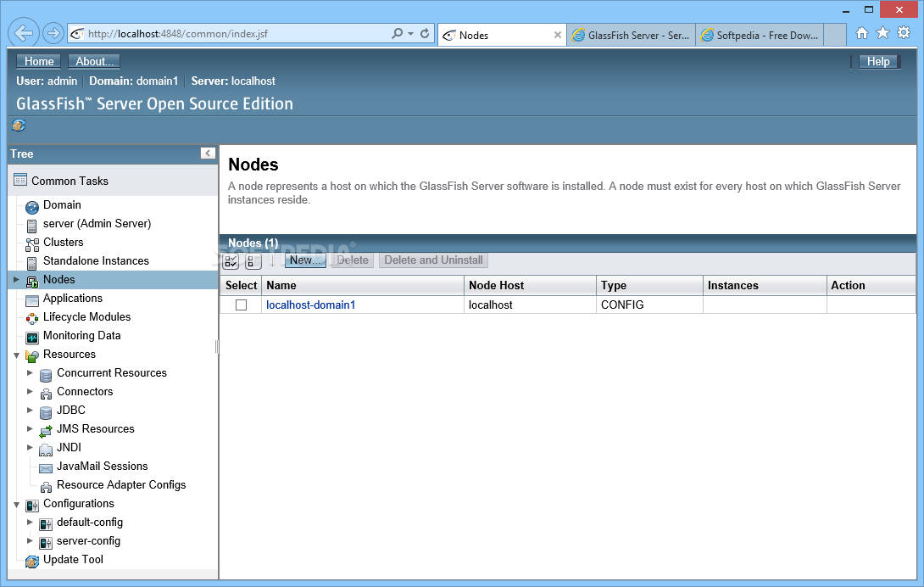
Task: Expand the JDBC node
Action: point(30,410)
